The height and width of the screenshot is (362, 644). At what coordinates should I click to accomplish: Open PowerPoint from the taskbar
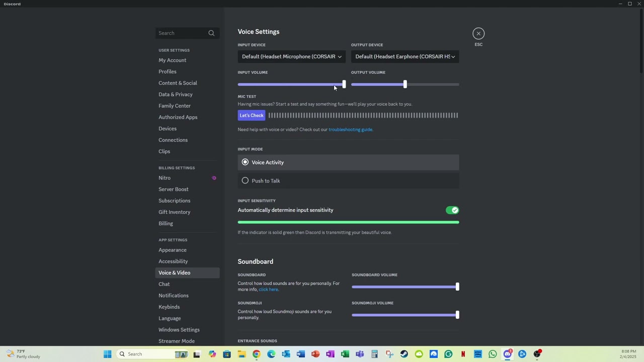click(x=315, y=354)
